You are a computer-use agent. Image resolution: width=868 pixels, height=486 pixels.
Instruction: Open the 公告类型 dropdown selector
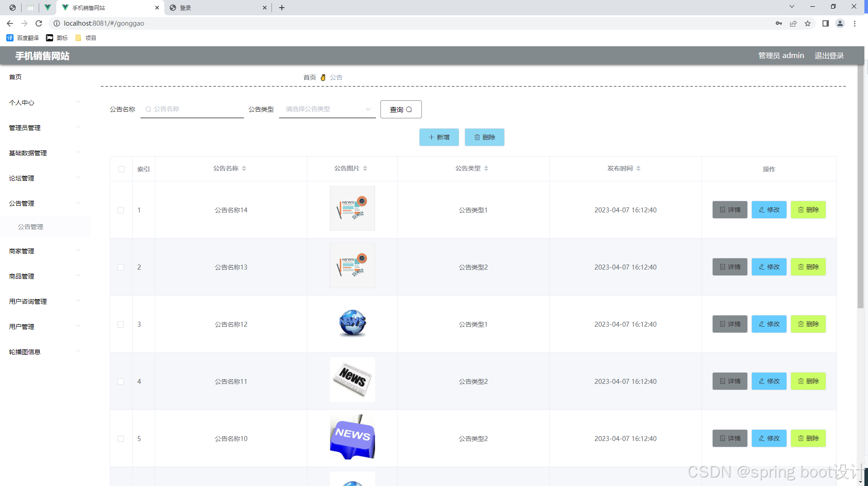327,109
